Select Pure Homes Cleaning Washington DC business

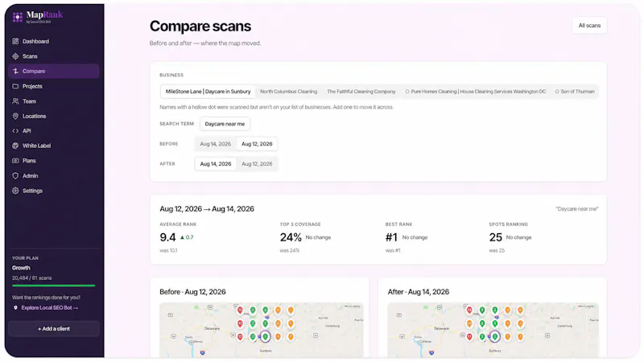point(476,92)
